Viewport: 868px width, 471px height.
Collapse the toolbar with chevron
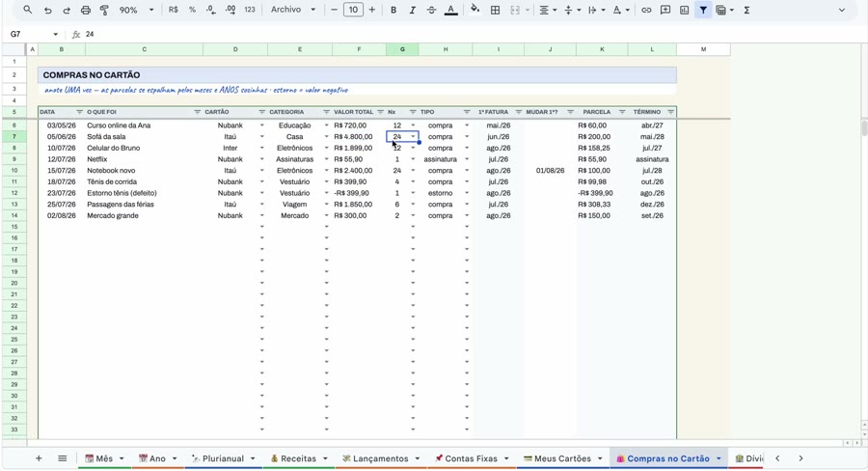[x=841, y=10]
